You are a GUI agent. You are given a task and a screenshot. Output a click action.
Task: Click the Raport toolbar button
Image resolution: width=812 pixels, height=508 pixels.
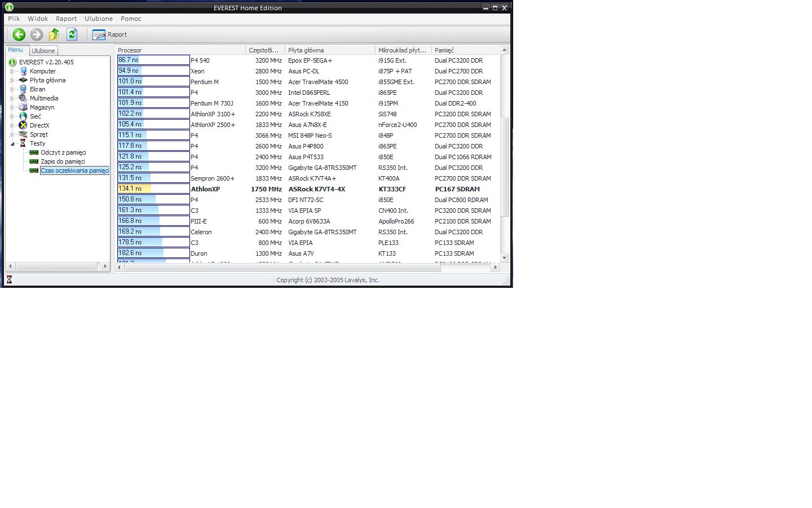[x=110, y=34]
